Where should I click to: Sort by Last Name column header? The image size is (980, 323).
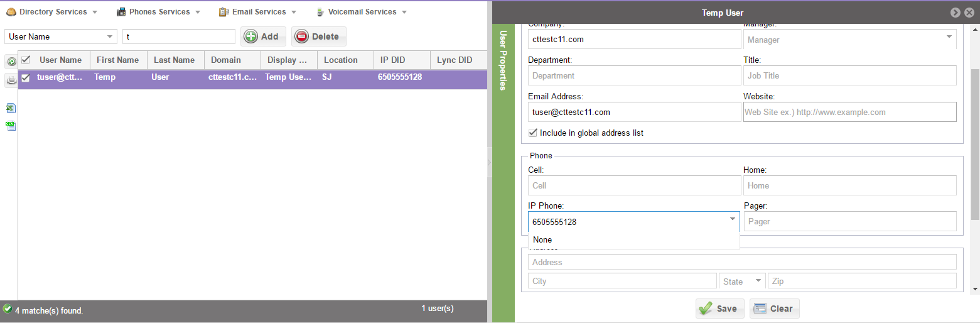coord(175,60)
